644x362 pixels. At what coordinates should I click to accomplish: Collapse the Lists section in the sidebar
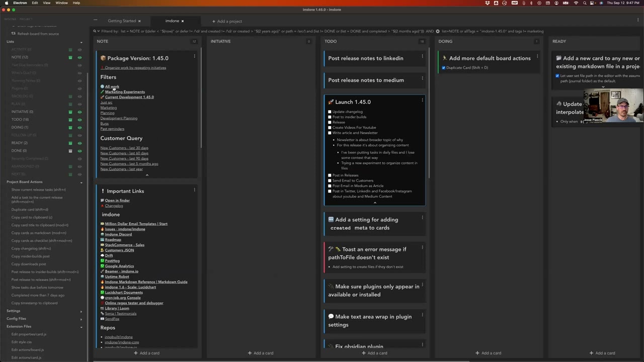[x=81, y=42]
